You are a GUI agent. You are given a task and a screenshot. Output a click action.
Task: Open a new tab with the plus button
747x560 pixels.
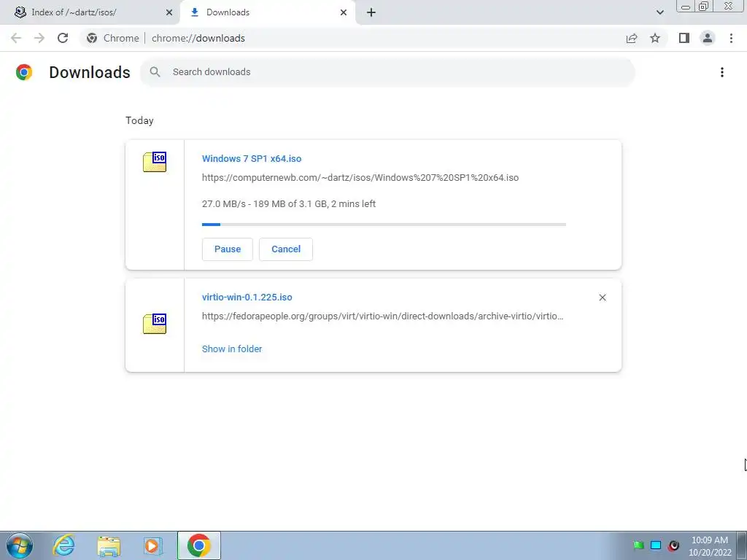[371, 12]
